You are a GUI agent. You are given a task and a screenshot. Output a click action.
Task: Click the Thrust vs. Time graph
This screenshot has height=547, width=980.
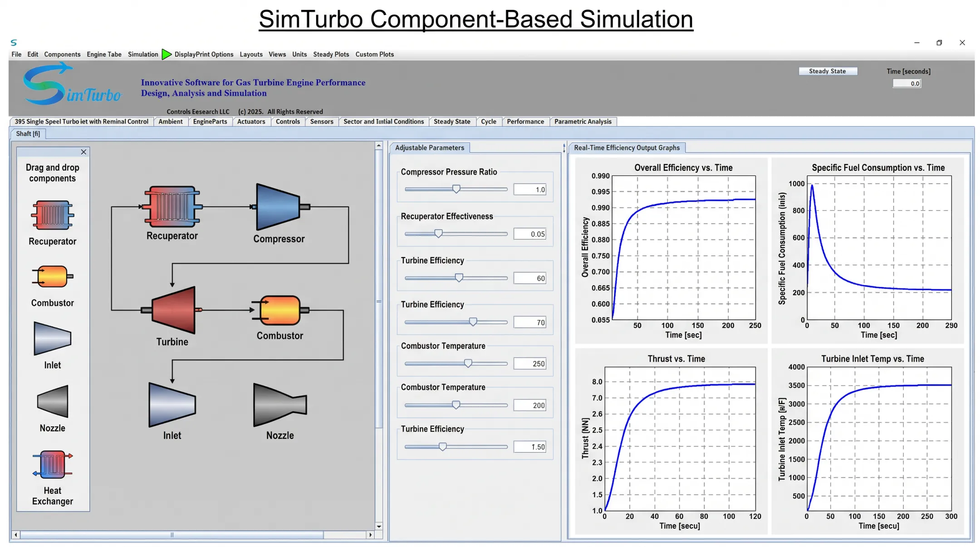tap(671, 441)
